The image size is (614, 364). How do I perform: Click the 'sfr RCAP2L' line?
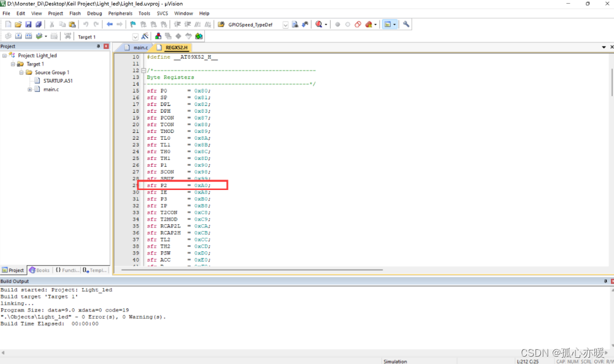pyautogui.click(x=178, y=226)
